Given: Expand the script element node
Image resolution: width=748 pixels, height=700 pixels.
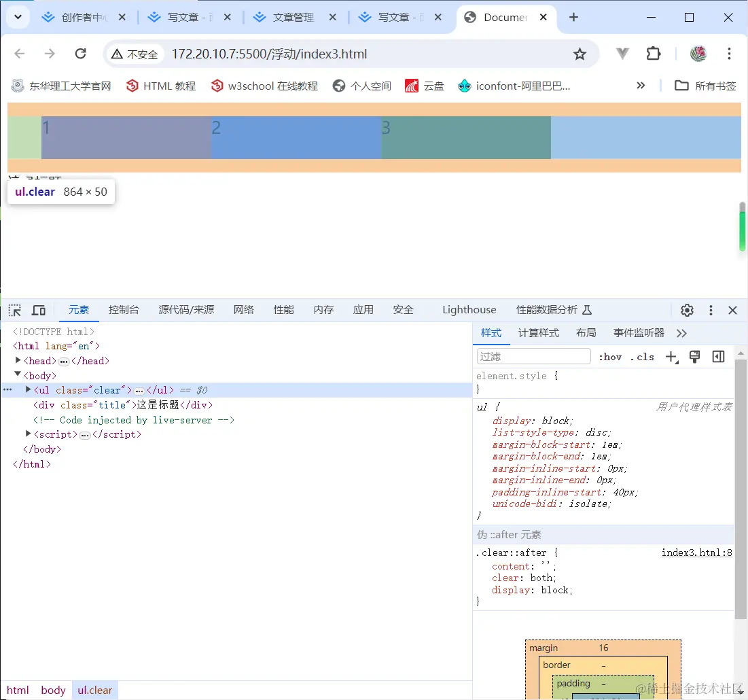Looking at the screenshot, I should [x=28, y=434].
